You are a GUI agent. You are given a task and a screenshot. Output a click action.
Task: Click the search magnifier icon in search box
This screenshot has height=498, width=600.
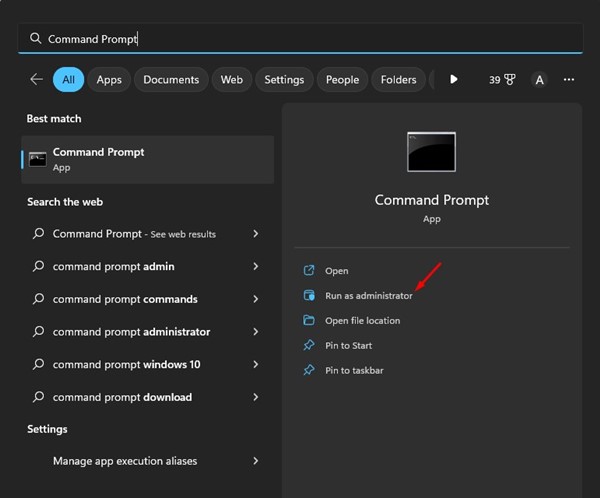[x=36, y=38]
